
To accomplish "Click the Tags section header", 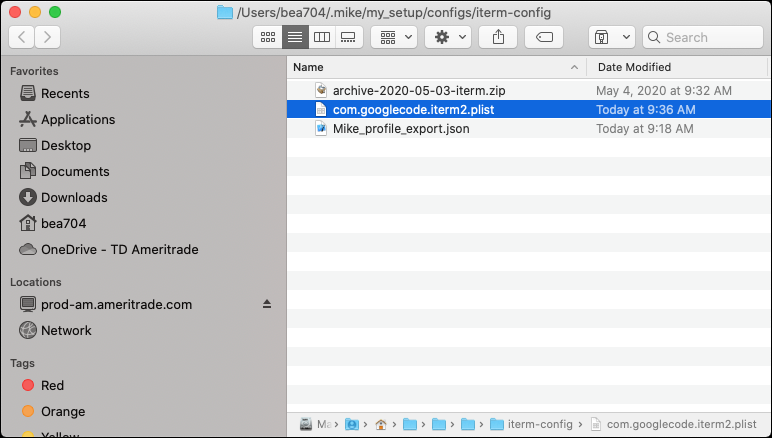I will 22,363.
